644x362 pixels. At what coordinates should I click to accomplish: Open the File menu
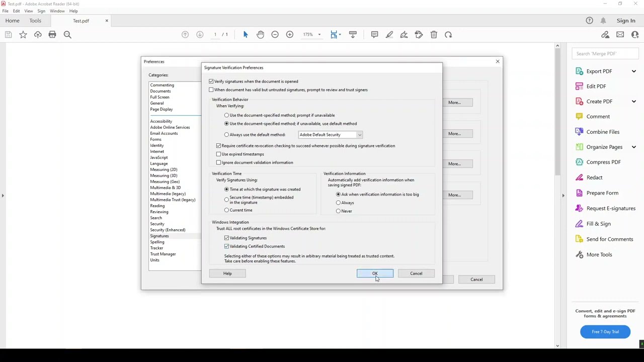tap(5, 11)
